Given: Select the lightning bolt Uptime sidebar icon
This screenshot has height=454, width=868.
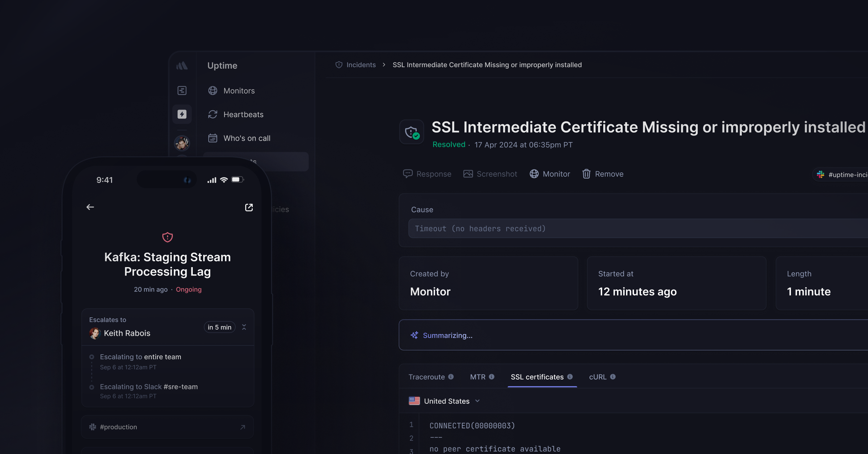Looking at the screenshot, I should point(182,114).
